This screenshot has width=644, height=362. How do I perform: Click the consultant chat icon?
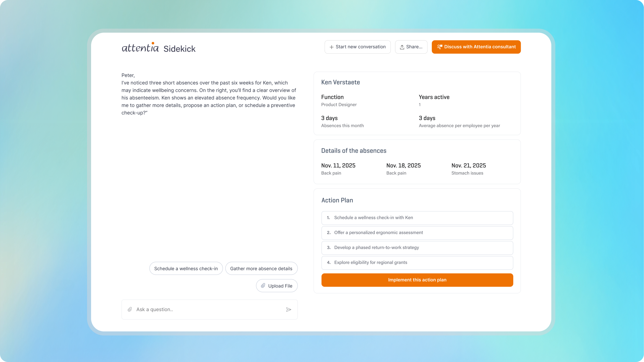coord(440,47)
